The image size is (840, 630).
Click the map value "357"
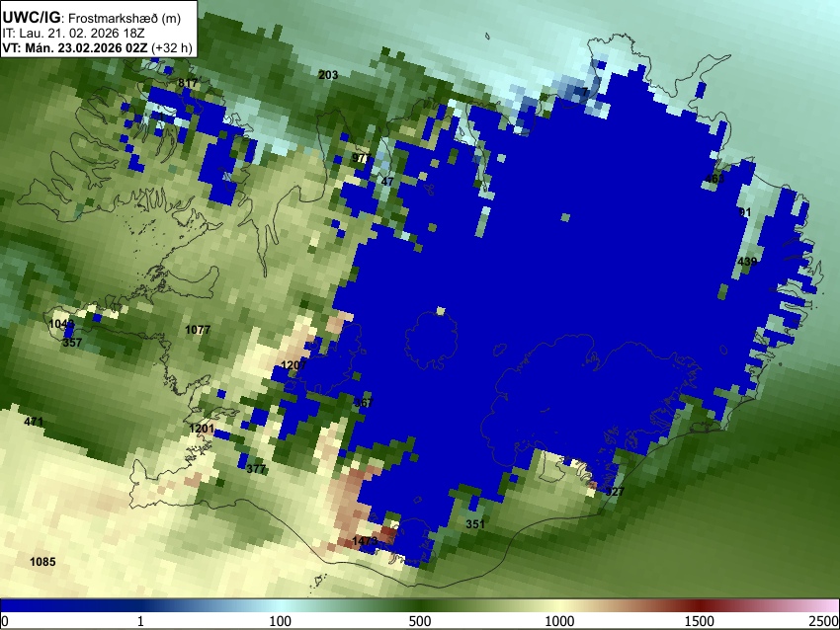(72, 343)
